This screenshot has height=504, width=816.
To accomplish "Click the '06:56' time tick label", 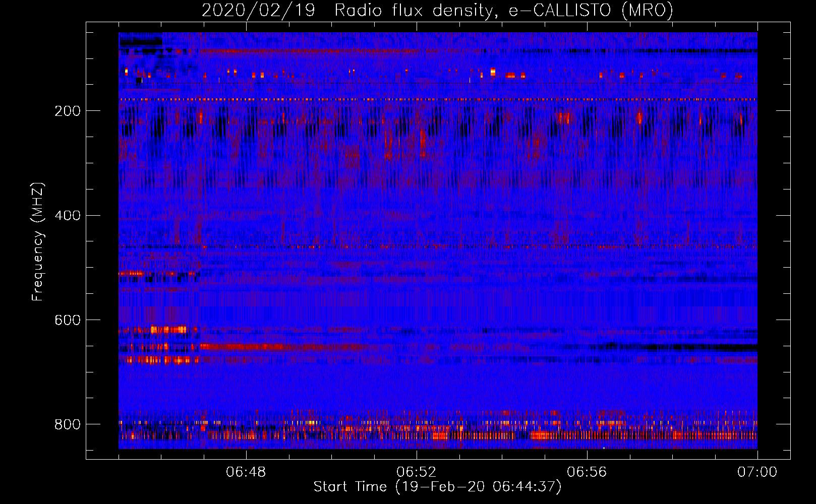I will click(x=587, y=472).
